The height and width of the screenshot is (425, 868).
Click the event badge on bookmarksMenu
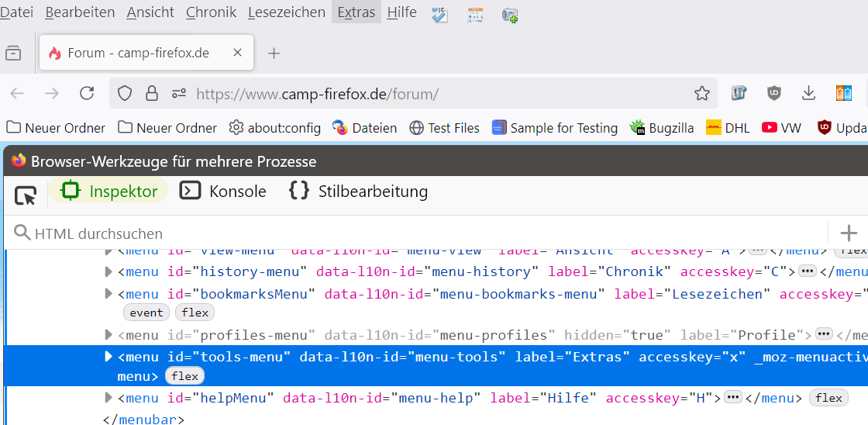point(146,313)
